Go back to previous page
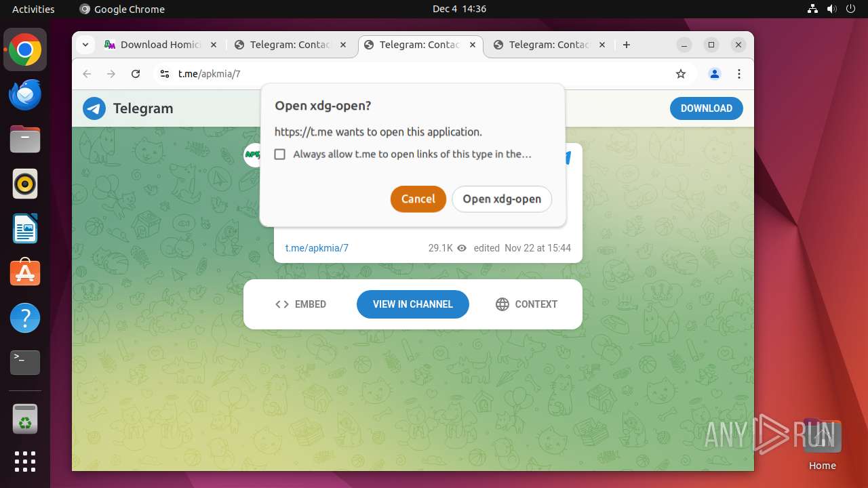The height and width of the screenshot is (488, 868). click(87, 74)
